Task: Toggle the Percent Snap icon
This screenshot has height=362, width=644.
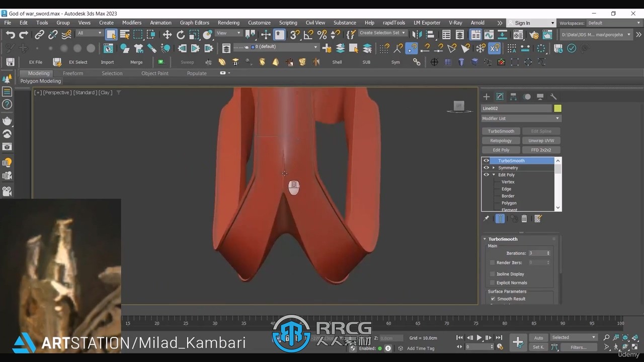Action: click(322, 34)
